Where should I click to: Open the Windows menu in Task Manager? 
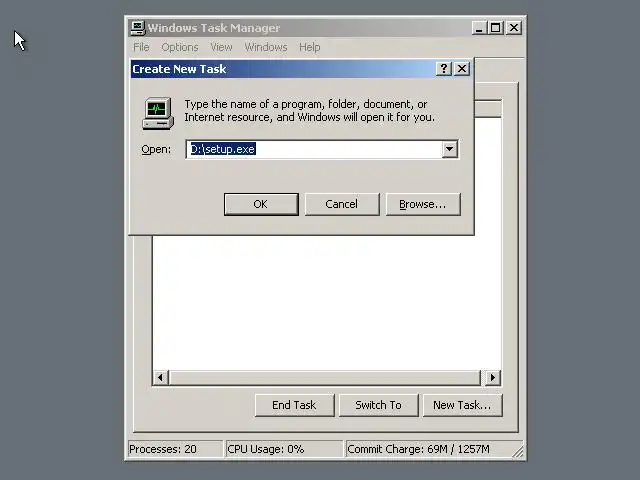[x=266, y=47]
